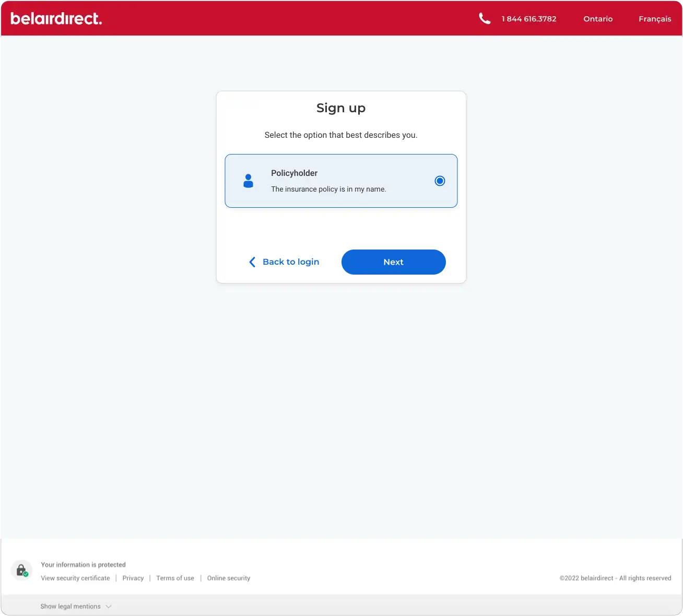The image size is (683, 616).
Task: Click the phone handset icon in header
Action: (x=484, y=18)
